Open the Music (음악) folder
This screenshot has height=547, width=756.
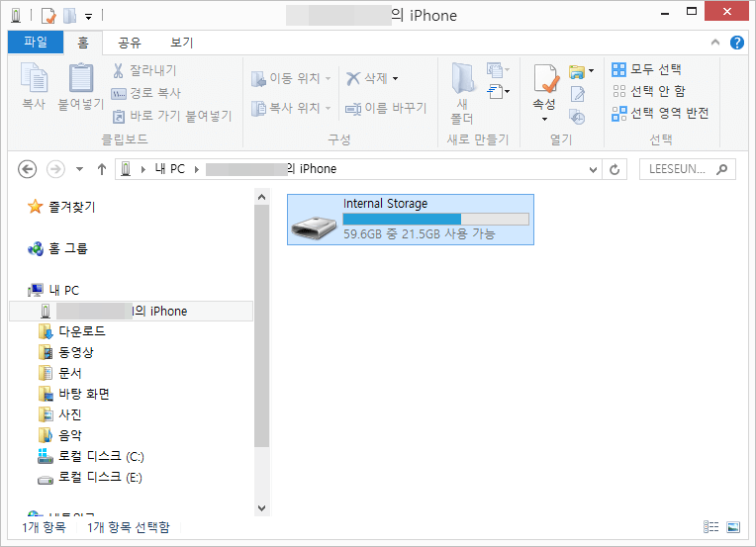click(x=60, y=435)
